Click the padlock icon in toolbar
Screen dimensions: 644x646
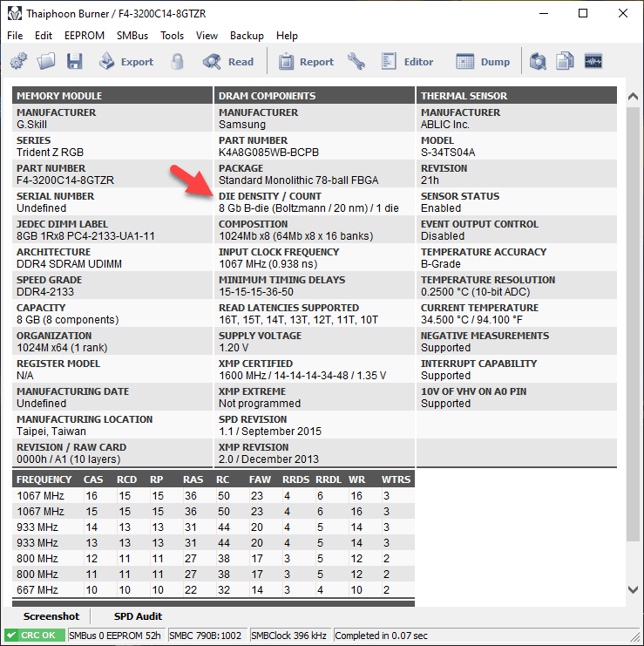point(178,61)
